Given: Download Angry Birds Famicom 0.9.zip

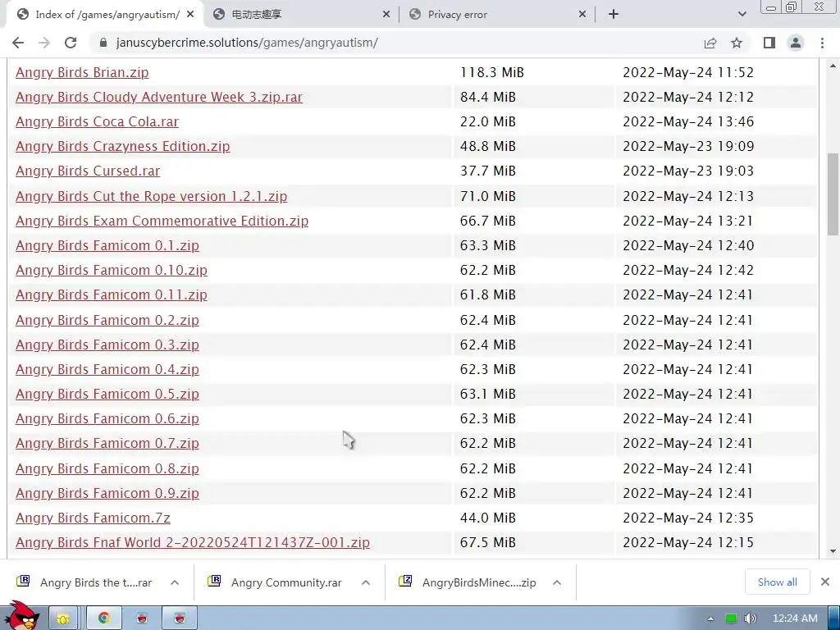Looking at the screenshot, I should click(x=107, y=493).
